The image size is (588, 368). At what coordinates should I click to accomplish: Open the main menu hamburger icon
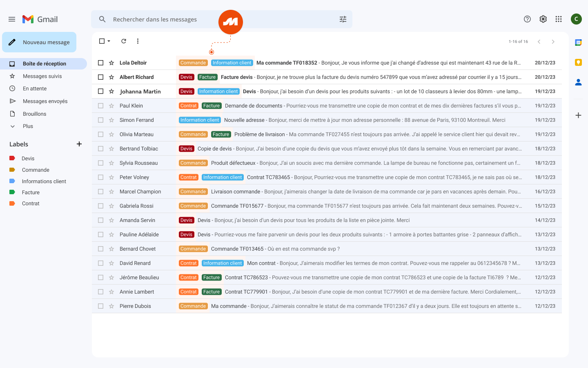click(12, 19)
